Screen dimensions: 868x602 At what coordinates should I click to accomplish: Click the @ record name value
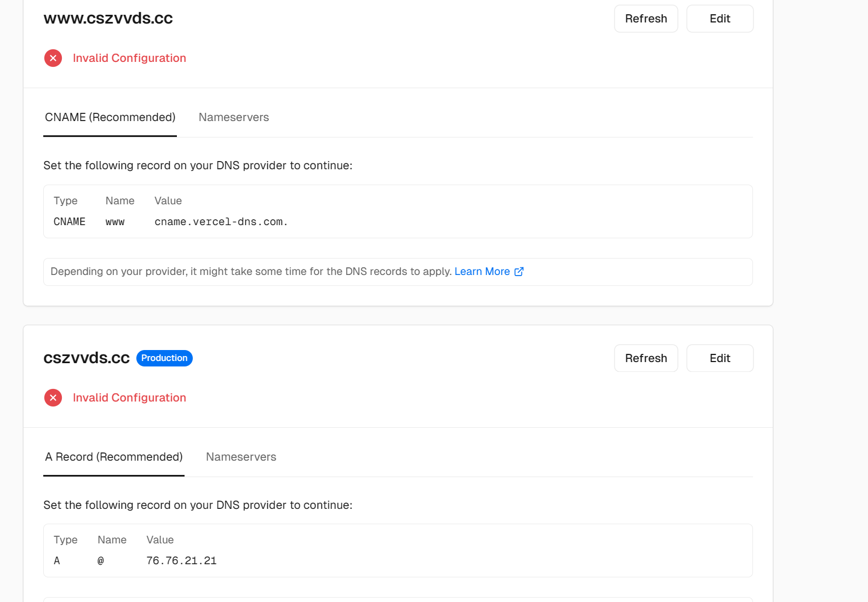tap(101, 561)
